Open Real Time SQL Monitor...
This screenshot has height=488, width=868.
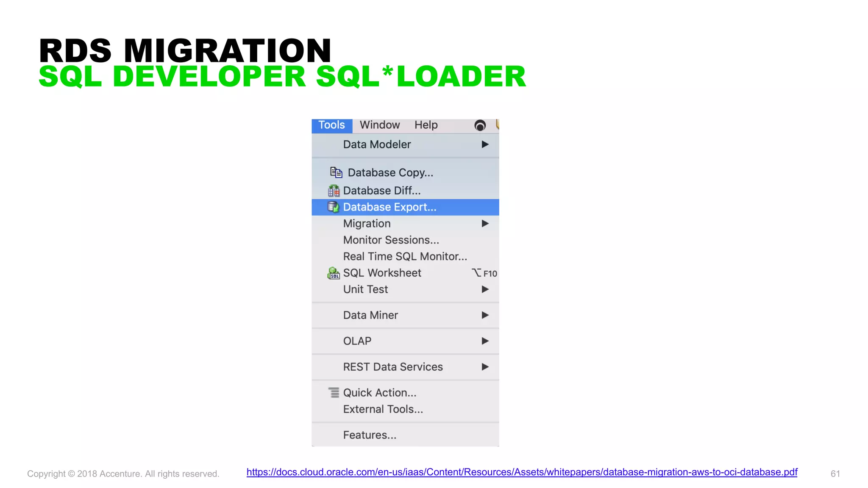[x=405, y=257]
